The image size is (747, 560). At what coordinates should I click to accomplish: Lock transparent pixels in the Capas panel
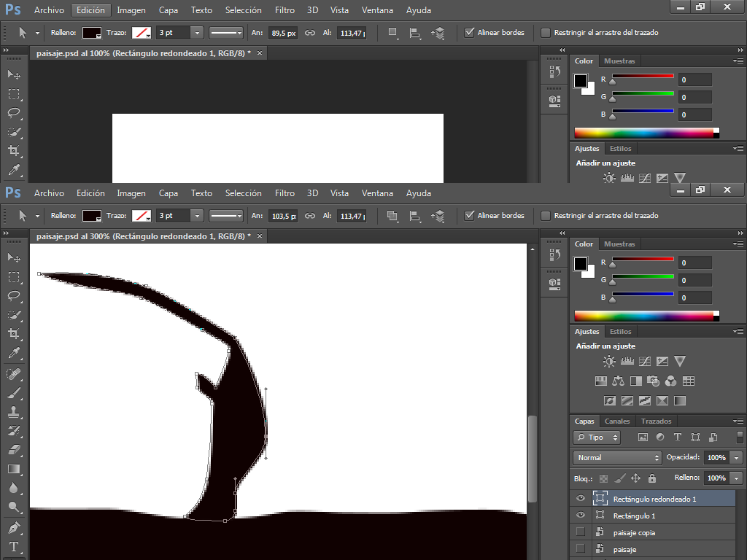pos(603,478)
